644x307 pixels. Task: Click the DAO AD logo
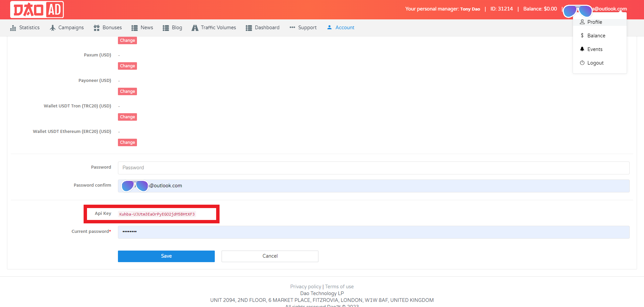click(x=37, y=10)
